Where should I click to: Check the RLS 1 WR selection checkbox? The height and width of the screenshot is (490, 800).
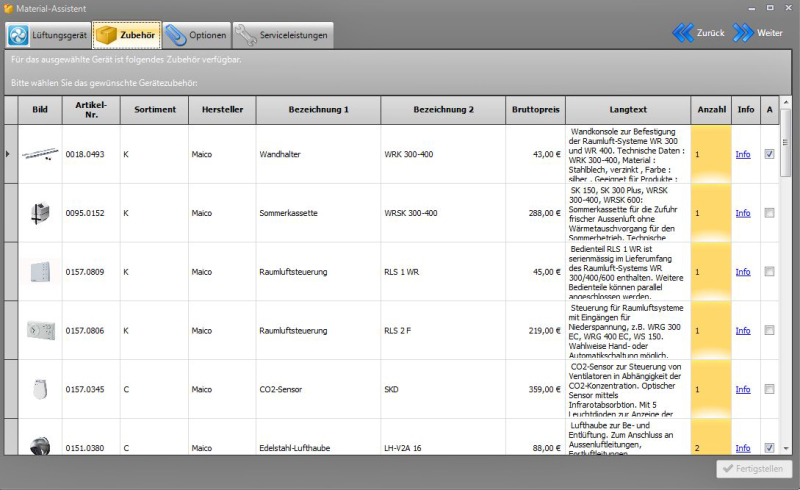coord(769,272)
